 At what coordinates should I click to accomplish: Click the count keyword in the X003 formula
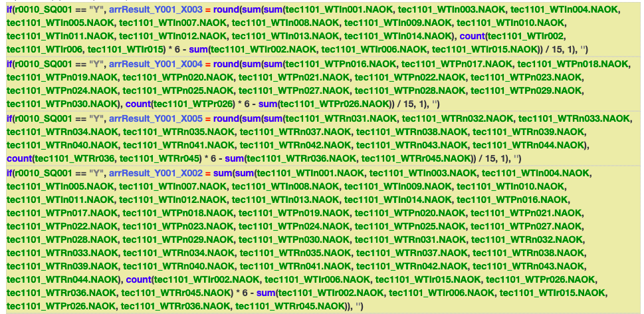click(x=473, y=37)
